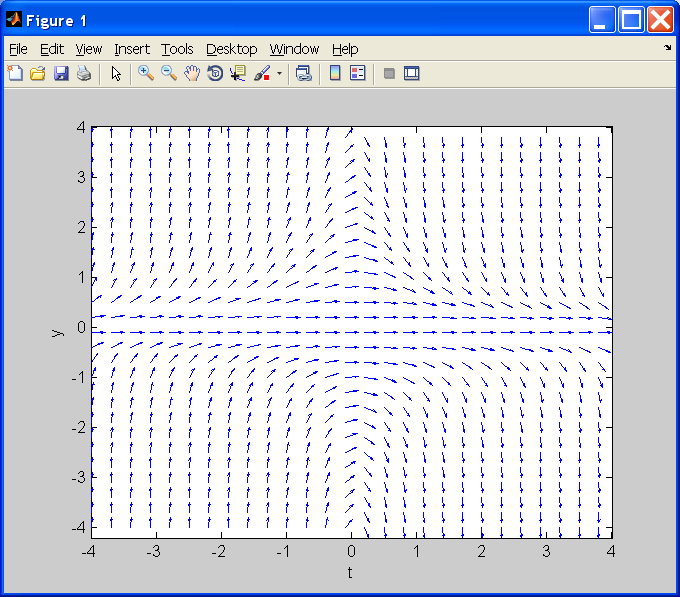Open a file with the folder icon
The image size is (680, 597).
[38, 73]
